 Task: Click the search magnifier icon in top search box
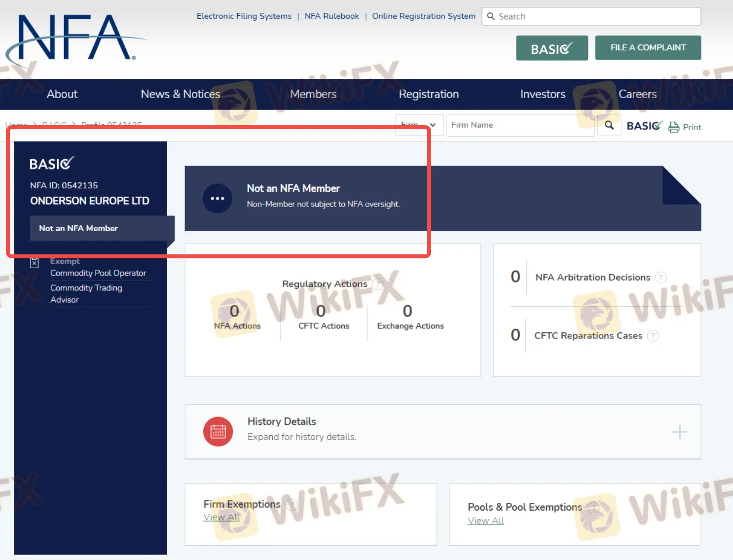[x=491, y=16]
